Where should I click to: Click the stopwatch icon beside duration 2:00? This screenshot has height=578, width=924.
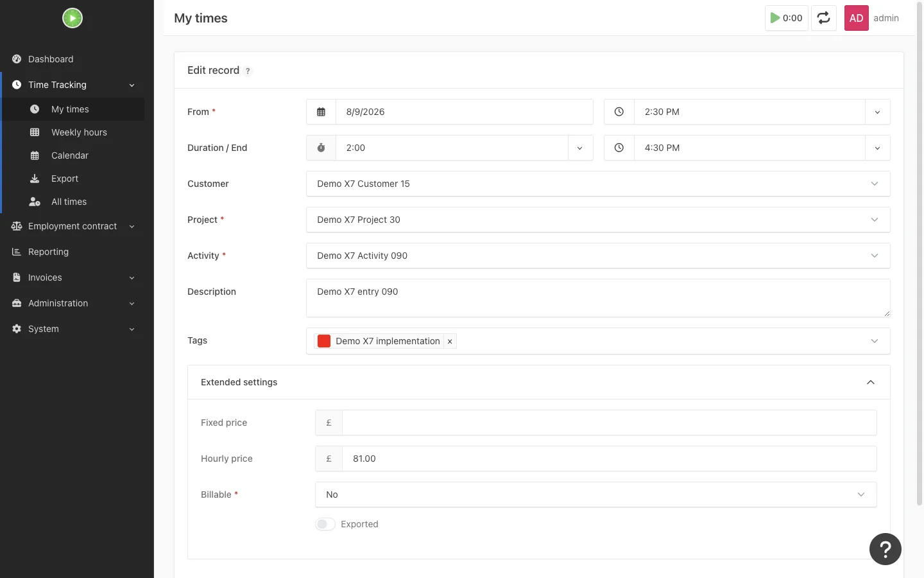pyautogui.click(x=321, y=148)
